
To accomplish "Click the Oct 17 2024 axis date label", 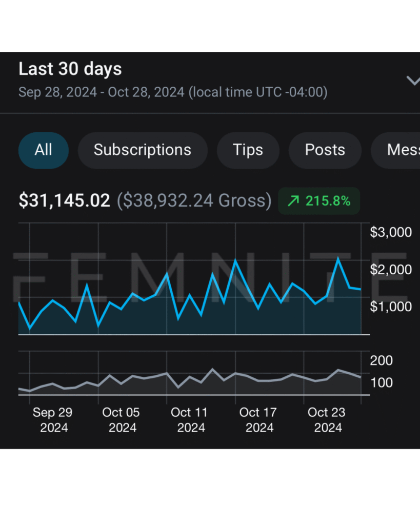I will coord(258,420).
